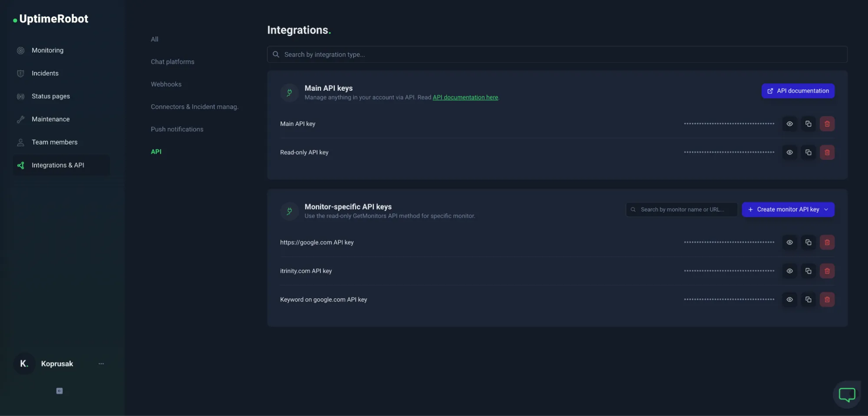The height and width of the screenshot is (416, 868).
Task: Focus the search by integration type field
Action: 557,55
